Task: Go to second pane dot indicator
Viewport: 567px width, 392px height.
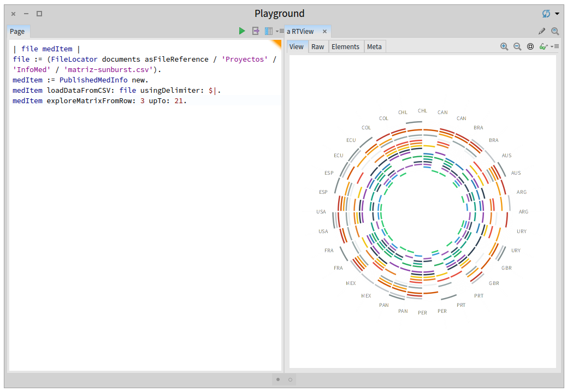Action: pos(290,379)
